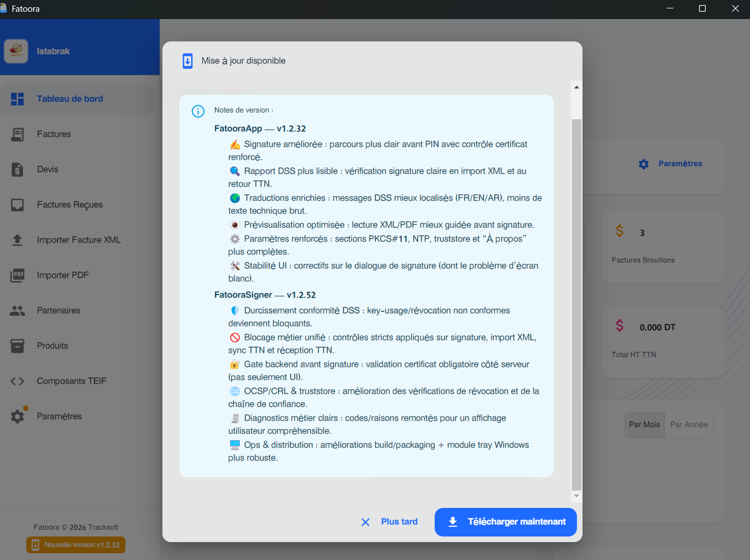750x560 pixels.
Task: Click the Importer PDF icon
Action: [x=17, y=276]
